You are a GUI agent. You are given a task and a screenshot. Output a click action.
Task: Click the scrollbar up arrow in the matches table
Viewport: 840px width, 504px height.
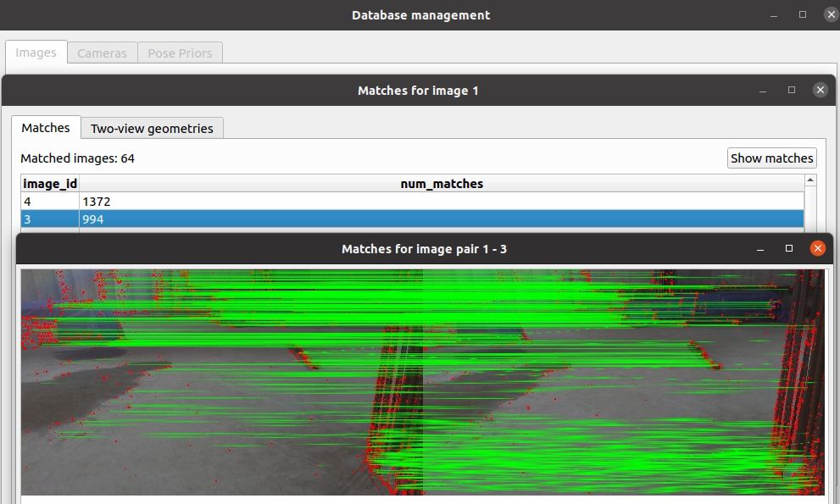pyautogui.click(x=809, y=180)
